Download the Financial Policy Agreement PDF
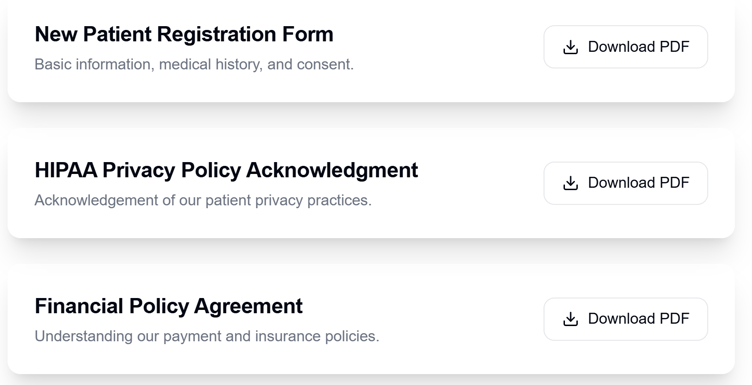The width and height of the screenshot is (752, 385). pyautogui.click(x=625, y=319)
